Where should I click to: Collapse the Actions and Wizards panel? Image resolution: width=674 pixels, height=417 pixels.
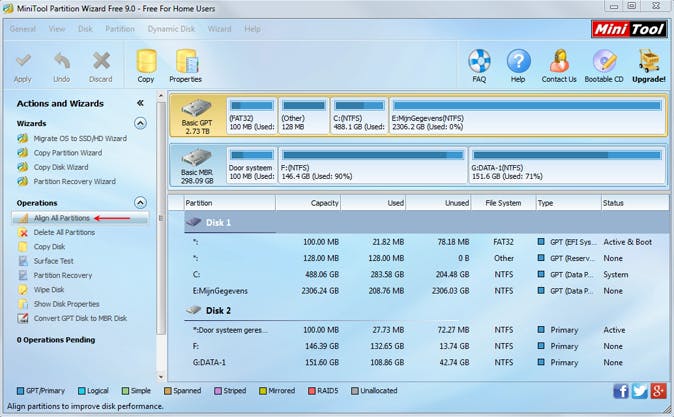tap(140, 103)
